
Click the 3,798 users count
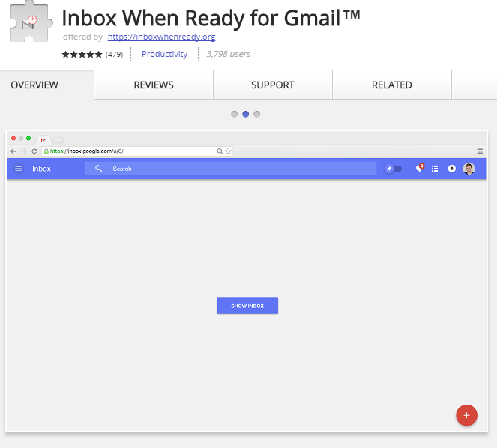[x=228, y=54]
